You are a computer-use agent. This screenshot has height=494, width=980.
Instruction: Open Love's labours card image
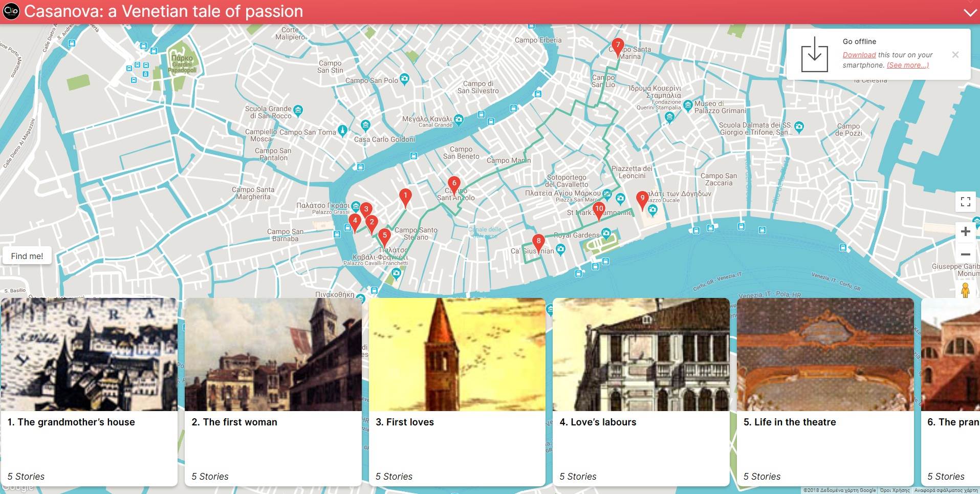641,354
